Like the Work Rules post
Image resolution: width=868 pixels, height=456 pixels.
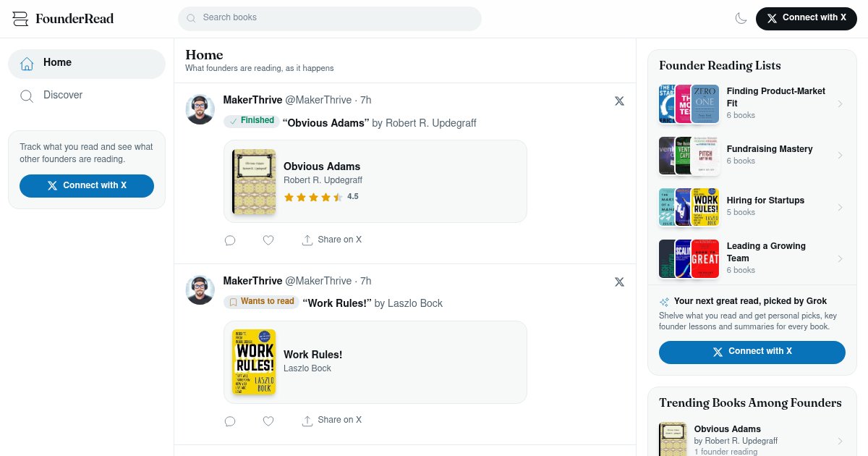click(x=268, y=421)
